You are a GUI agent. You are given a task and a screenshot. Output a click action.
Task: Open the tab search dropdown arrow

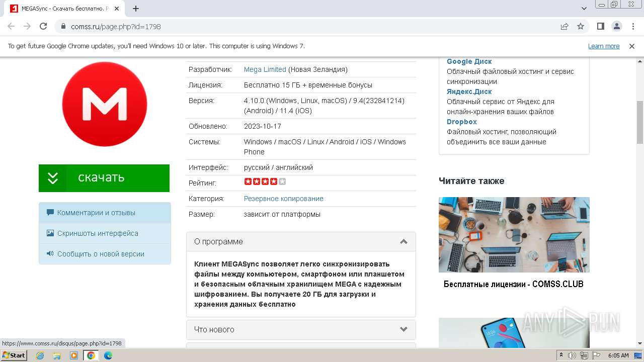click(x=584, y=9)
